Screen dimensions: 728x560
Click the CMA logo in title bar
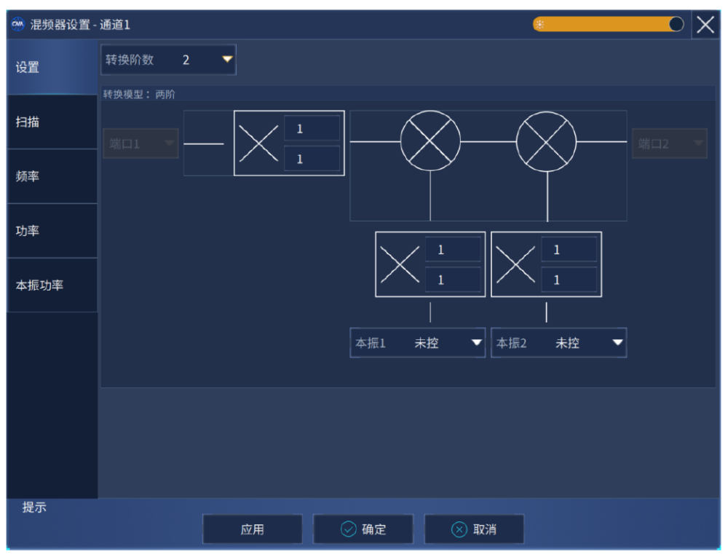[18, 25]
